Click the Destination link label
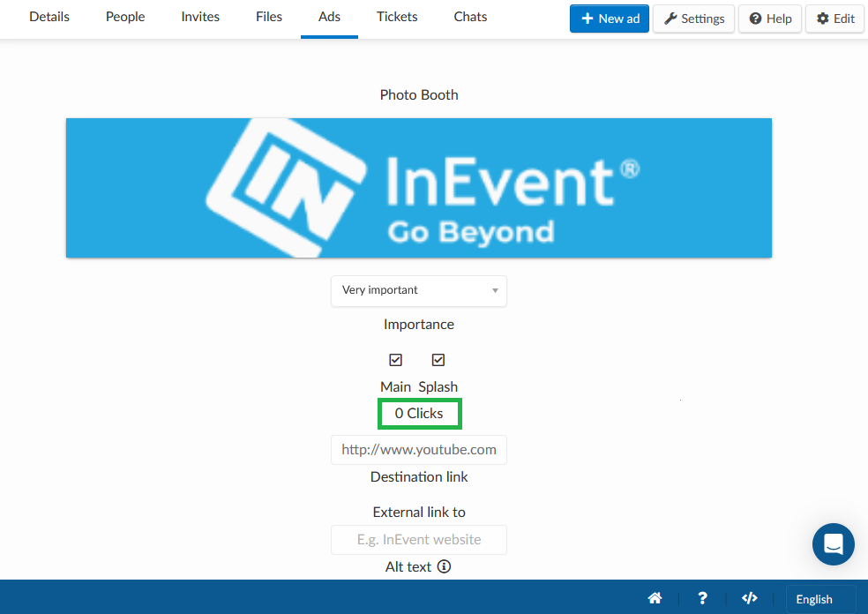868x614 pixels. click(419, 476)
